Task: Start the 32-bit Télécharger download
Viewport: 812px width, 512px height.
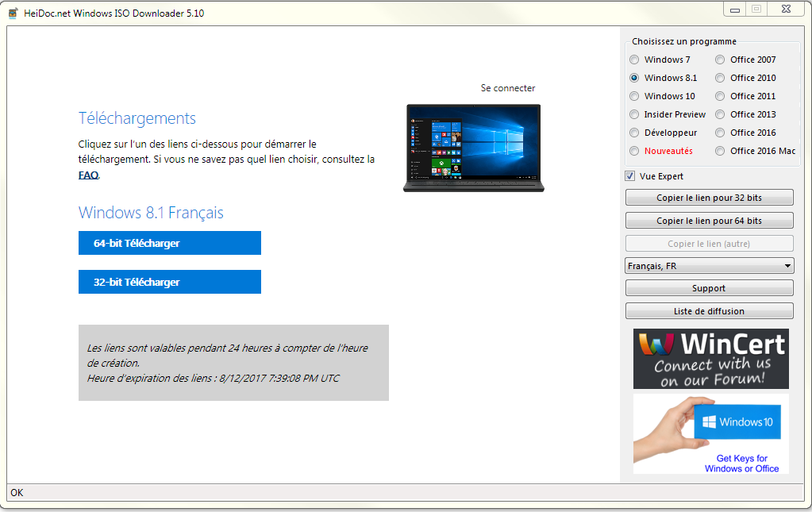Action: point(170,282)
